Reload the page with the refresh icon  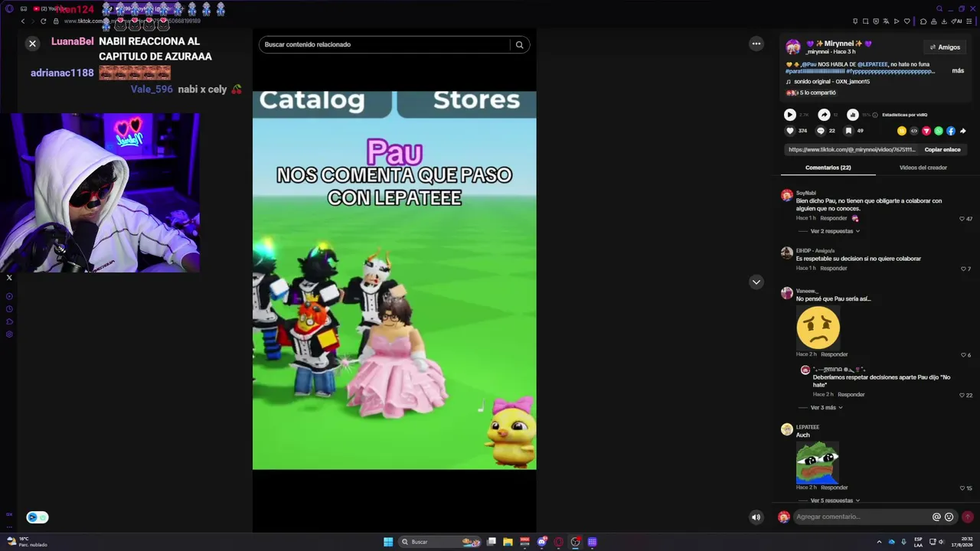click(43, 21)
